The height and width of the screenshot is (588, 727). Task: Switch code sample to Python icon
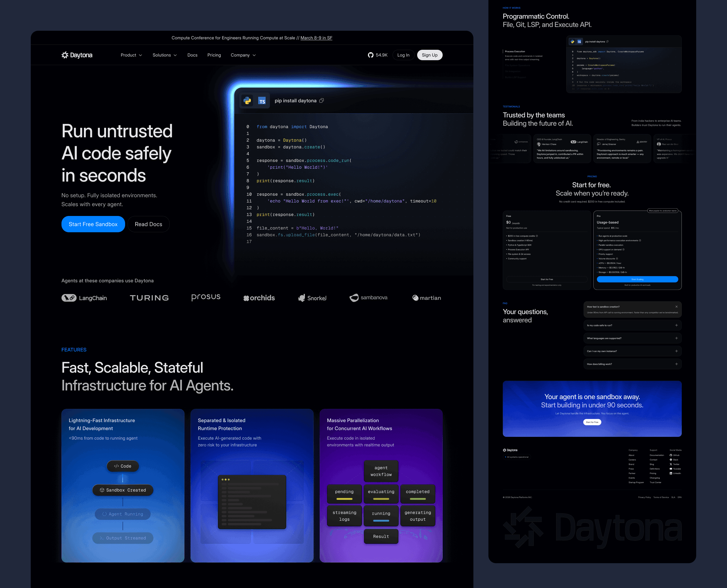[x=247, y=100]
